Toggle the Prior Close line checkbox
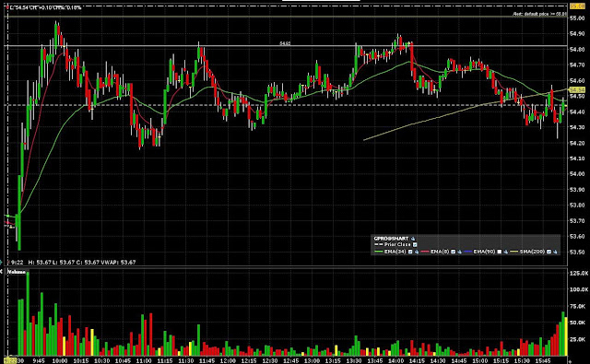 [415, 245]
